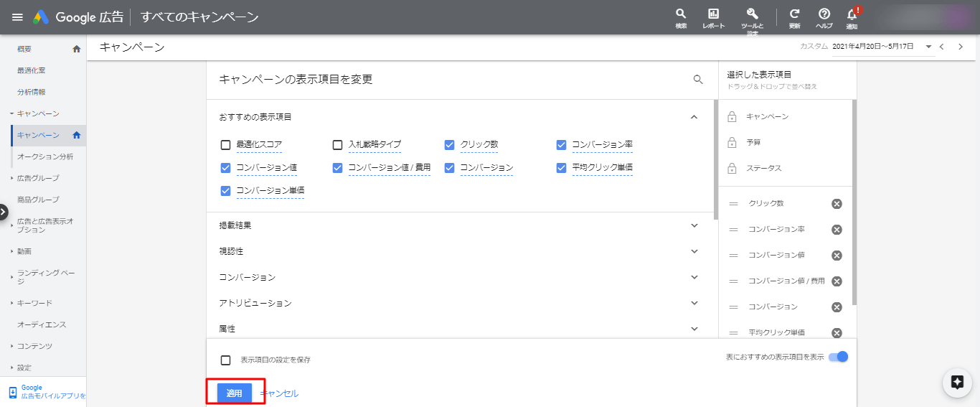Check the 最適化スコア checkbox
The height and width of the screenshot is (407, 980).
(x=226, y=145)
